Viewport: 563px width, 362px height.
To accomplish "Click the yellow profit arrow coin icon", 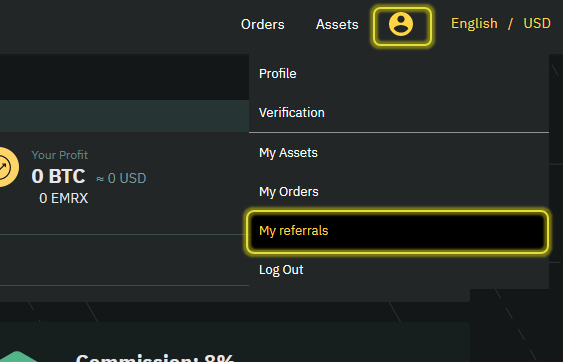I will coord(9,167).
